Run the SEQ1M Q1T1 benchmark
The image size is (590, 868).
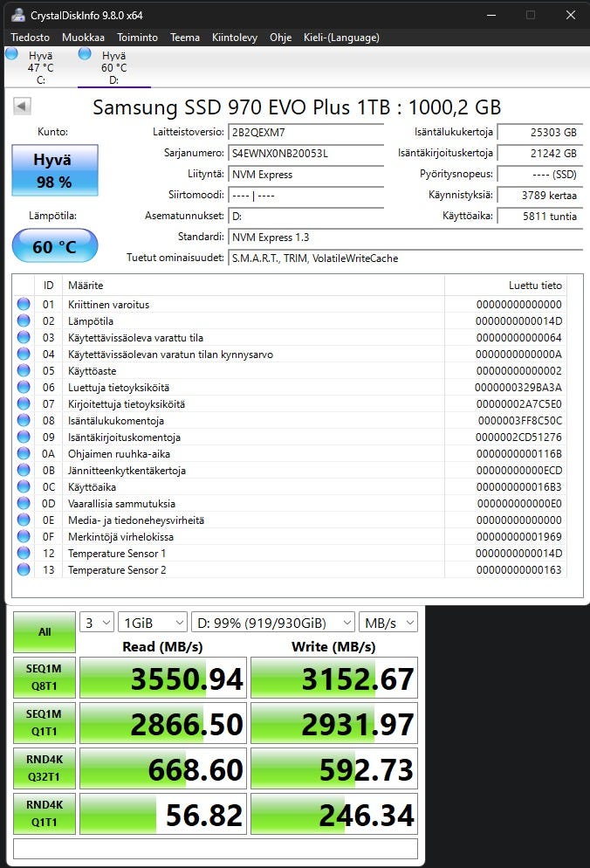45,722
